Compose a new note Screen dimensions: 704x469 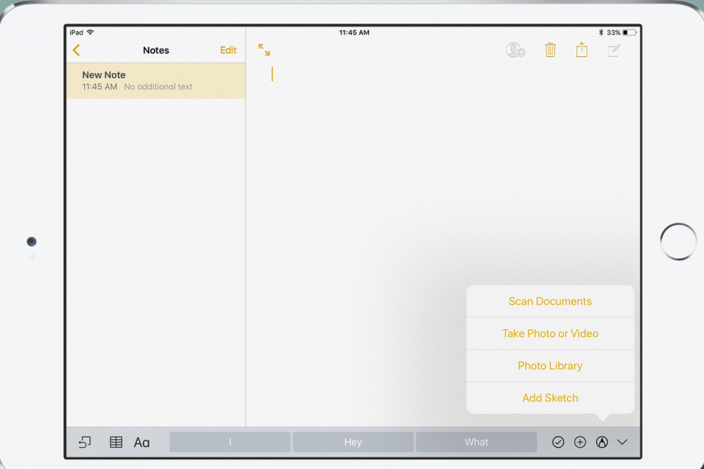pos(614,50)
